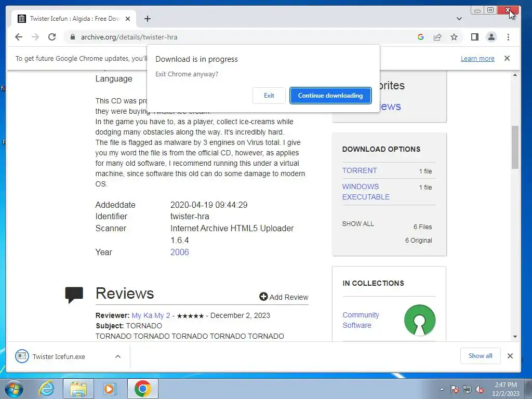The height and width of the screenshot is (399, 532).
Task: Click the page scrollbar down arrow
Action: point(515,337)
